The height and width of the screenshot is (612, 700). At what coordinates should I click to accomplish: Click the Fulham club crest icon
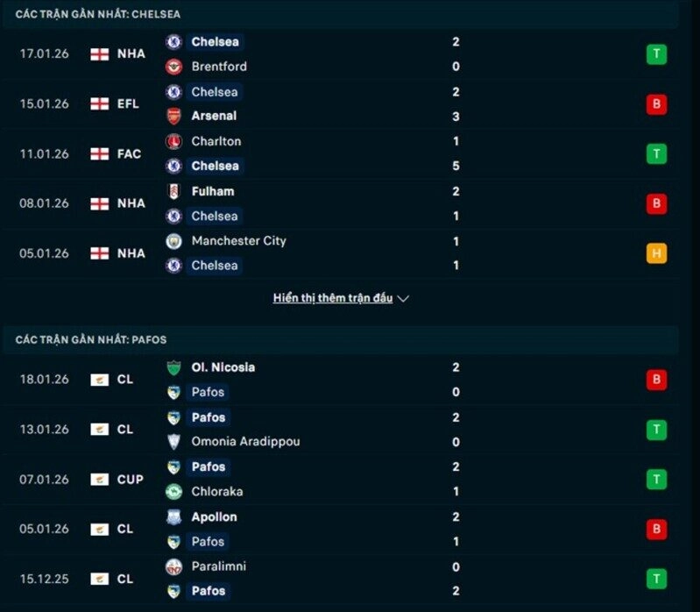173,191
